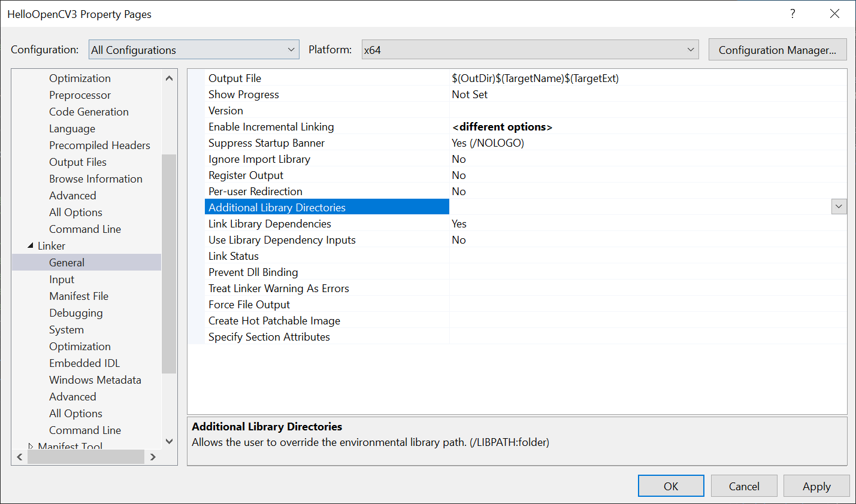Select the Force File Output property
Viewport: 856px width, 504px height.
249,305
